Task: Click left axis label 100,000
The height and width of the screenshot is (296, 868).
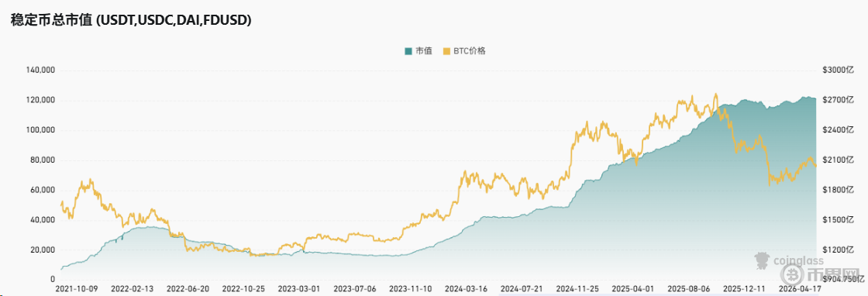Action: [x=41, y=130]
